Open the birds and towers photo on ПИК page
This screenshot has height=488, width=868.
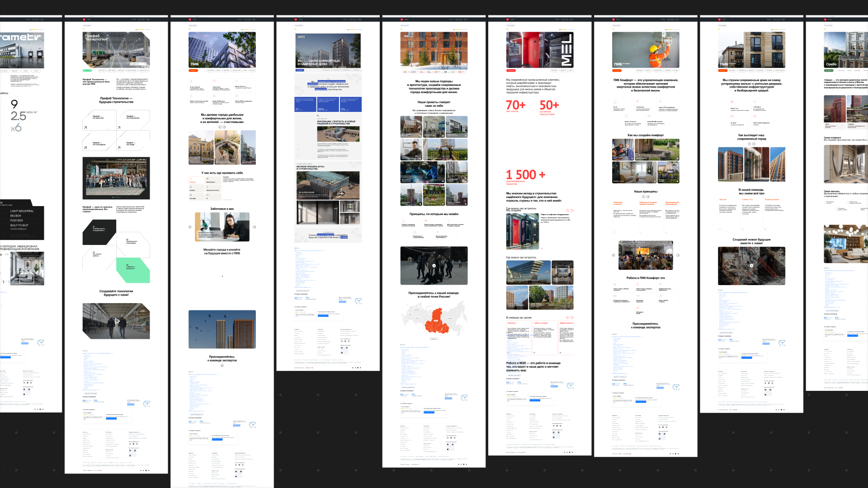pyautogui.click(x=222, y=329)
